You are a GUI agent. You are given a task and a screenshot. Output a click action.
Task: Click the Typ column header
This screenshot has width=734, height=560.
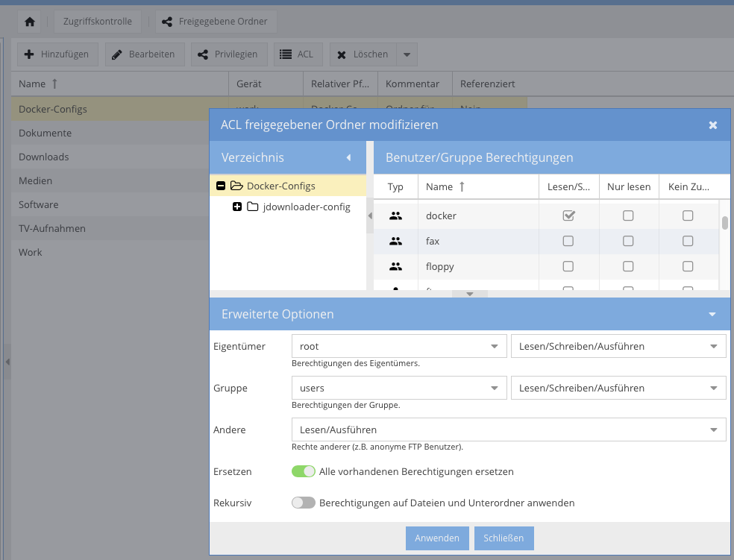pyautogui.click(x=395, y=186)
